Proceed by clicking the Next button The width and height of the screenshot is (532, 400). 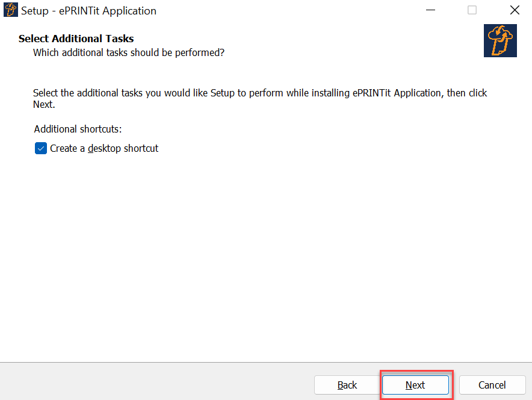(x=415, y=385)
